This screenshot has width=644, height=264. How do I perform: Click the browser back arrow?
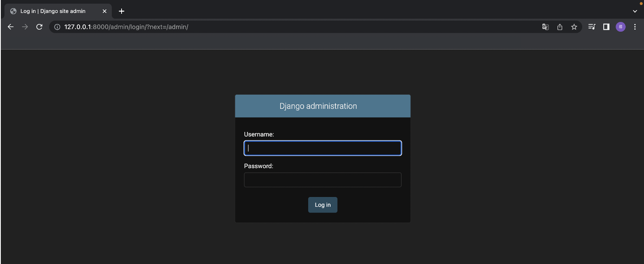[x=11, y=27]
